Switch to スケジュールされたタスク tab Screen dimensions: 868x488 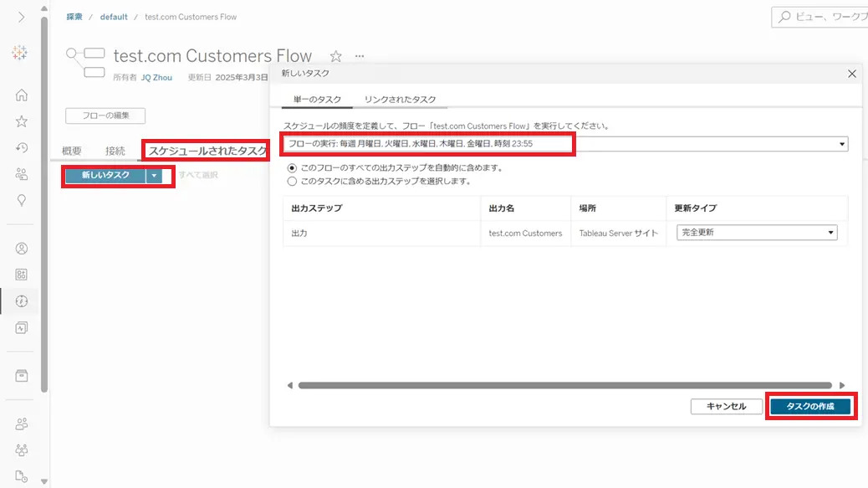tap(207, 151)
